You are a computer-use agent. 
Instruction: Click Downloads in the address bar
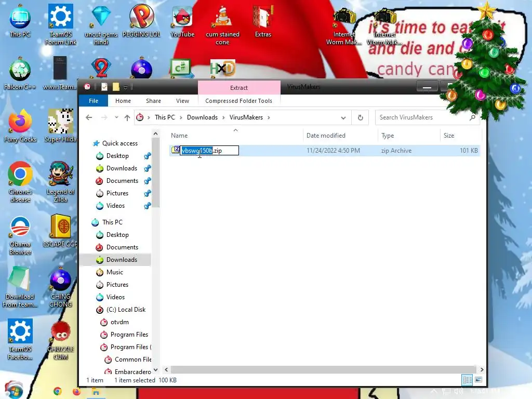click(x=202, y=117)
